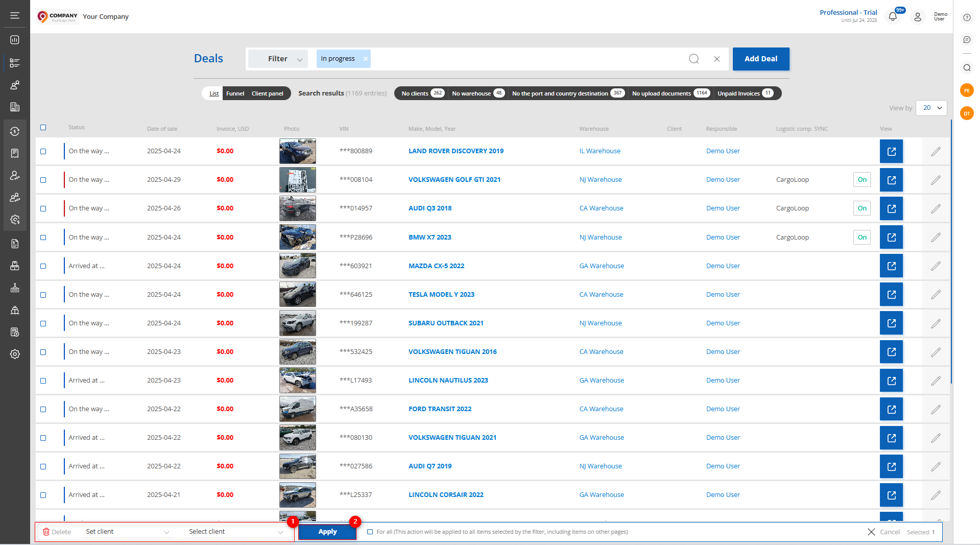980x545 pixels.
Task: Click the orange PE avatar badge
Action: coord(967,90)
